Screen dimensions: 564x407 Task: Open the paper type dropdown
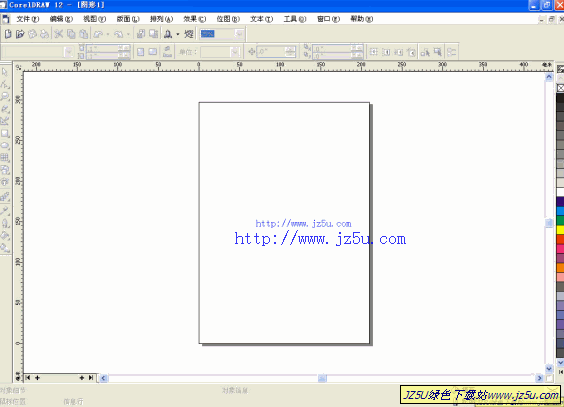tap(69, 52)
